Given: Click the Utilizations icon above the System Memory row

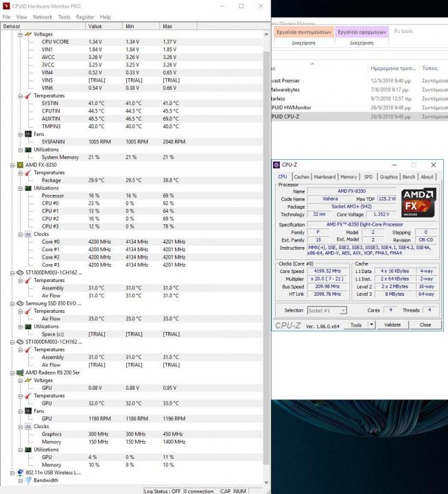Looking at the screenshot, I should click(x=28, y=150).
